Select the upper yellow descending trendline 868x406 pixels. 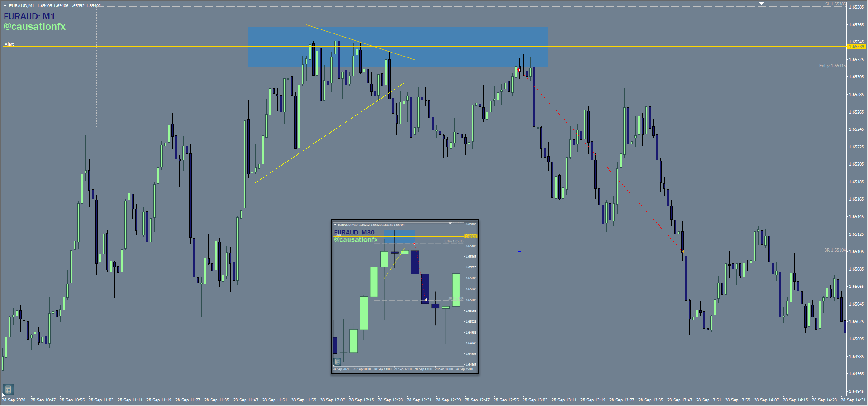tap(360, 42)
